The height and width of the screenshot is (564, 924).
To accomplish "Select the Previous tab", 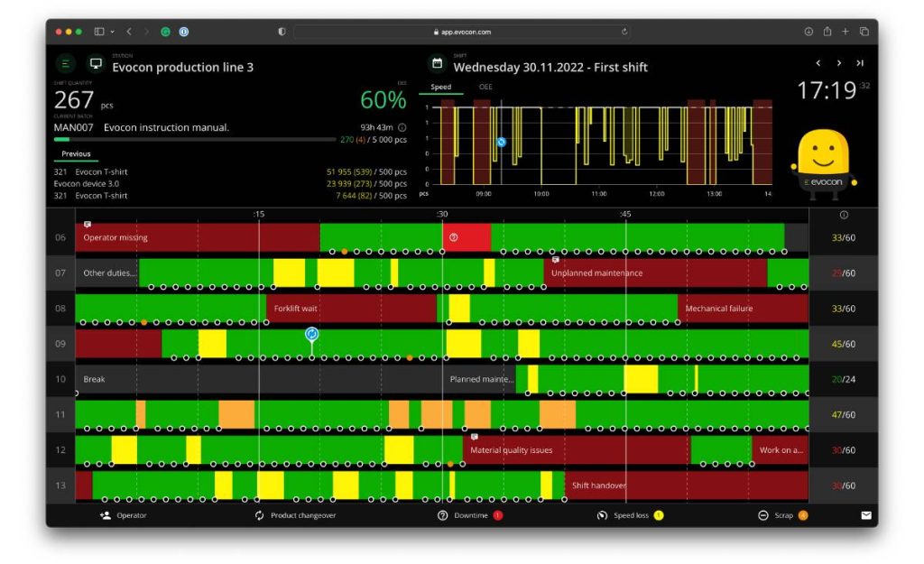I will click(76, 153).
